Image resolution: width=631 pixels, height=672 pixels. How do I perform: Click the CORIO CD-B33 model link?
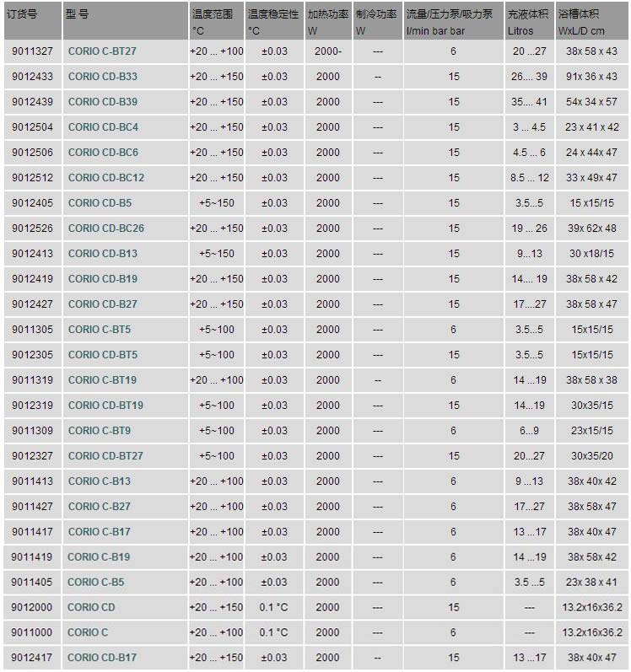click(102, 77)
